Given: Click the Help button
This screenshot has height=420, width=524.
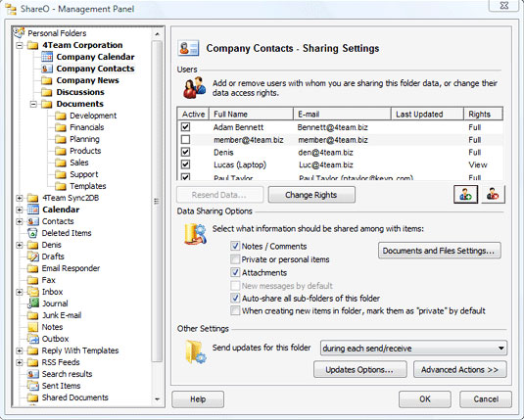Looking at the screenshot, I should pyautogui.click(x=198, y=398).
